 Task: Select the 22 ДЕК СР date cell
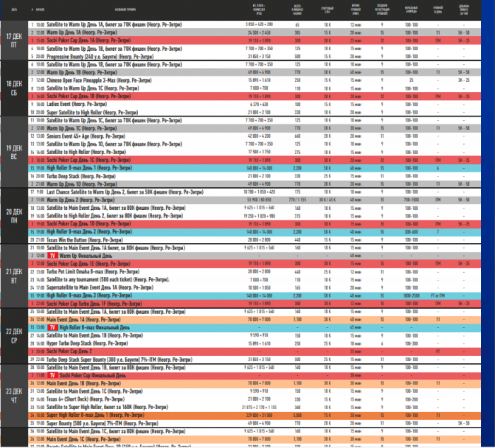pos(14,336)
